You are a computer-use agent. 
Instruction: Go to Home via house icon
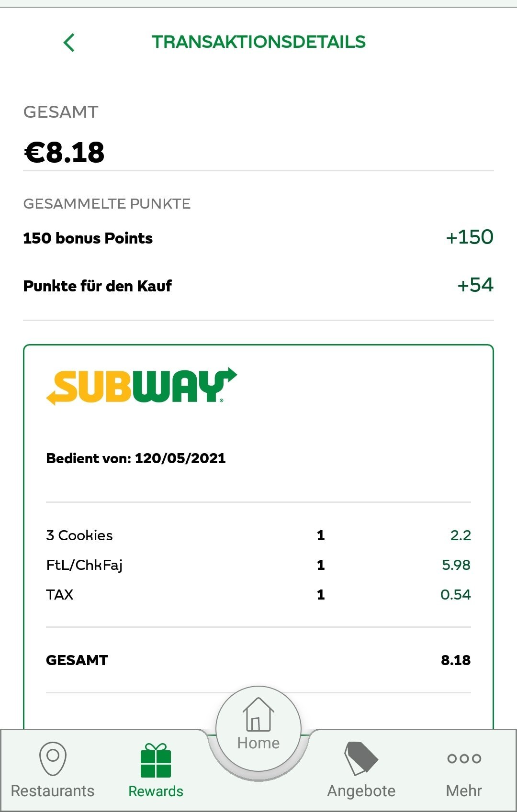pyautogui.click(x=258, y=714)
